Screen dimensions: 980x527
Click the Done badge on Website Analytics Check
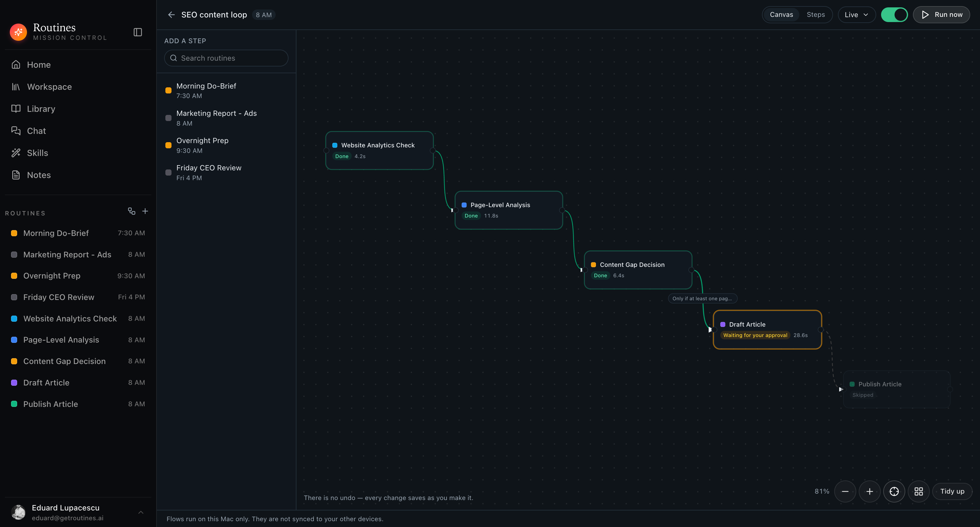tap(342, 156)
